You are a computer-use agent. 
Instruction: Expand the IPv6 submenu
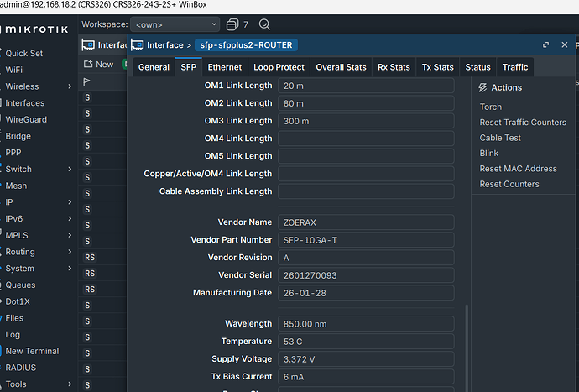click(70, 219)
